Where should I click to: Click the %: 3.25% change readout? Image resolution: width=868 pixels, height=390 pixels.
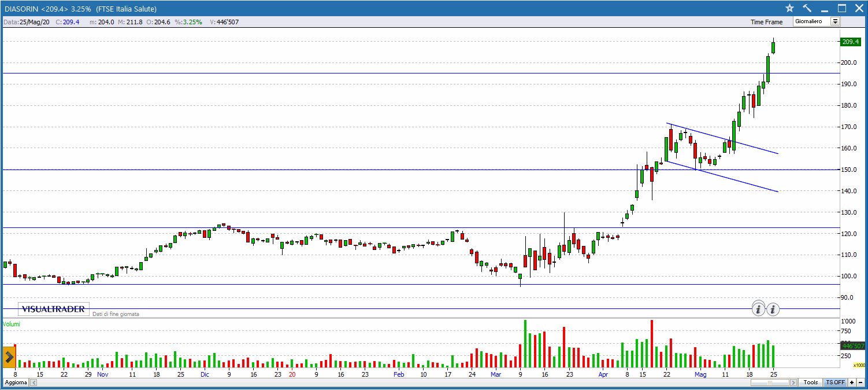pyautogui.click(x=188, y=22)
